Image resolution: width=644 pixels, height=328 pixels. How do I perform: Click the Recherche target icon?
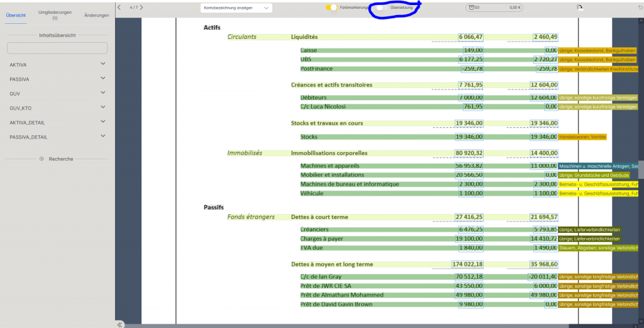pos(42,159)
